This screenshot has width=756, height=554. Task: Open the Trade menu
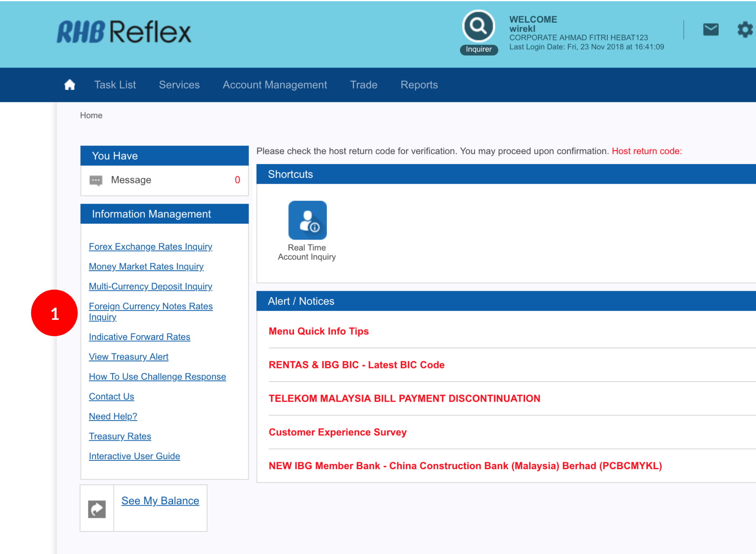(364, 85)
